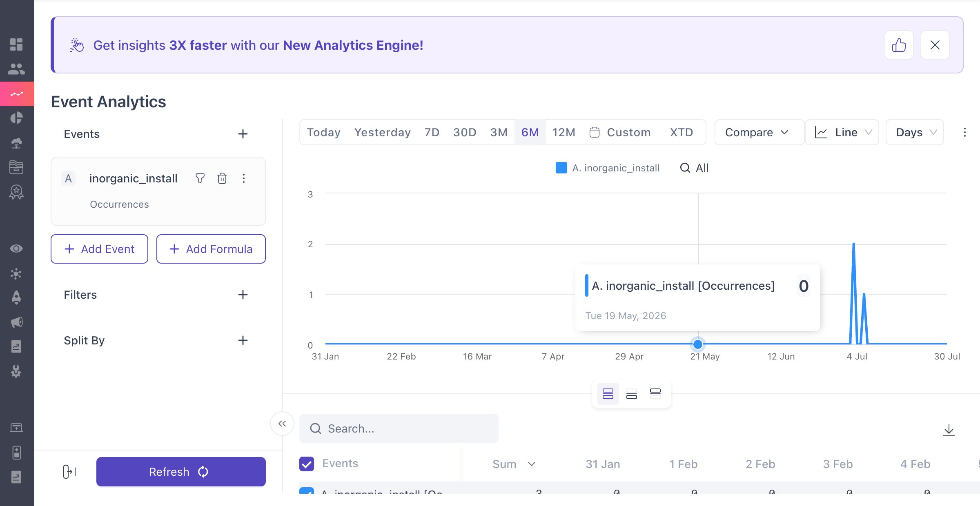Screen dimensions: 980x506
Task: Click the 4 Feb column header
Action: pyautogui.click(x=915, y=464)
